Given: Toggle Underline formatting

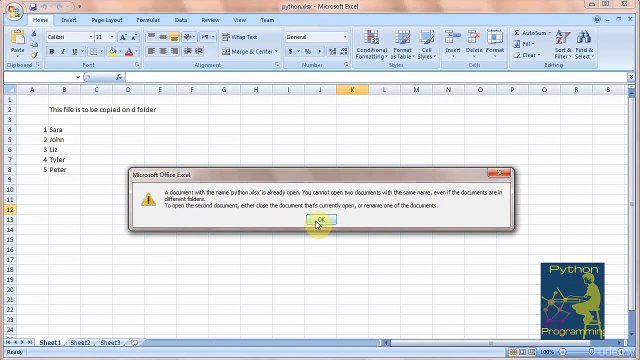Looking at the screenshot, I should 74,51.
